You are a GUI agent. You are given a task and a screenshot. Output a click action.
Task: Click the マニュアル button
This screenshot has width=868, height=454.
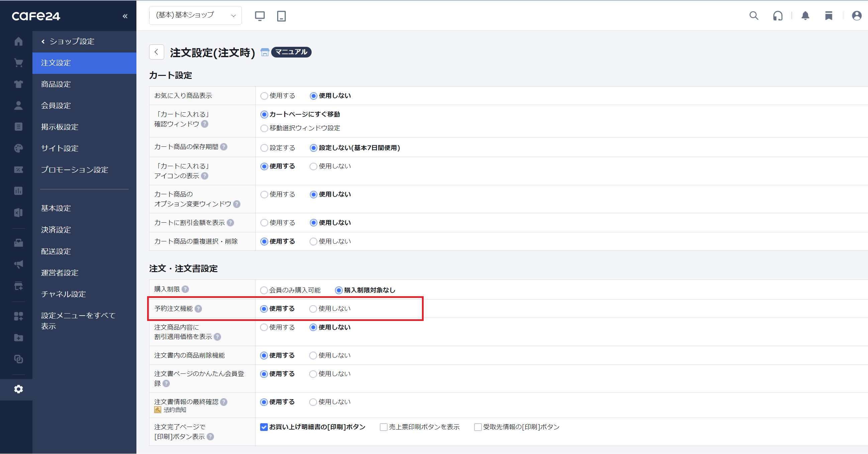291,52
